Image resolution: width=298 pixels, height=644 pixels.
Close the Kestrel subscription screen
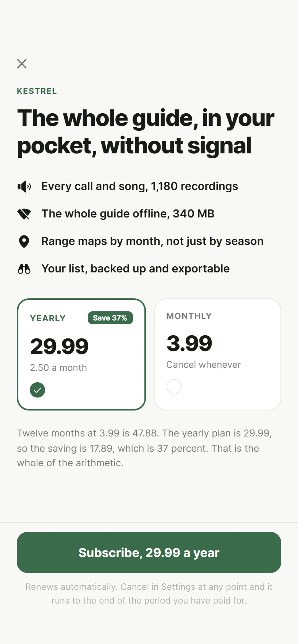point(22,64)
